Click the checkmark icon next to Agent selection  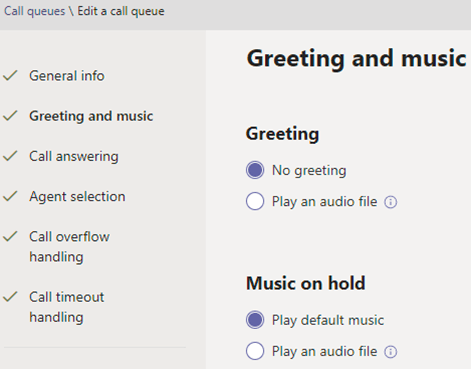point(10,196)
